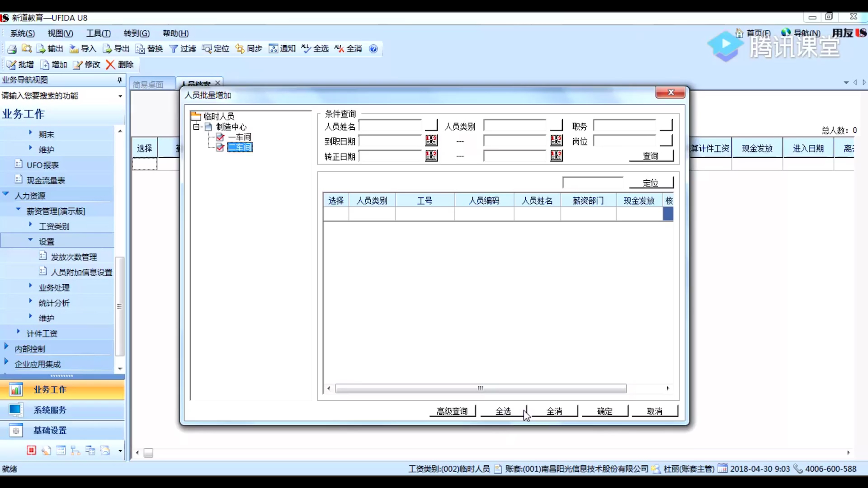Click the 系统服务 panel icon
868x488 pixels.
pos(16,410)
